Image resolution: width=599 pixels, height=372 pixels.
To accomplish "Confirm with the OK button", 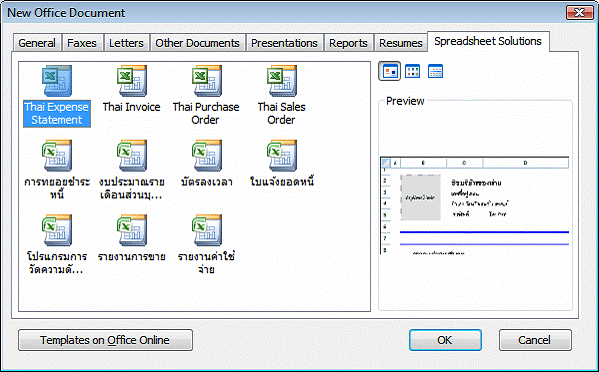I will coord(445,340).
